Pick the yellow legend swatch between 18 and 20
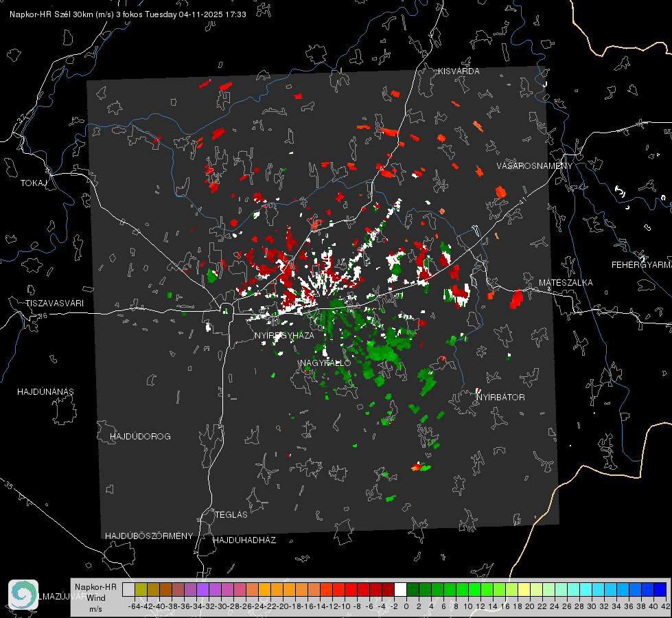 point(524,589)
